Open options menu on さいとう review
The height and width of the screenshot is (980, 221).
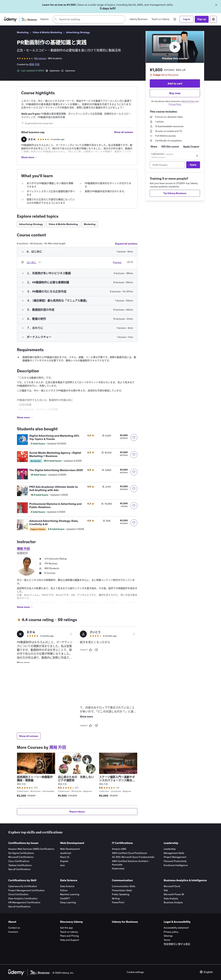coord(134,634)
